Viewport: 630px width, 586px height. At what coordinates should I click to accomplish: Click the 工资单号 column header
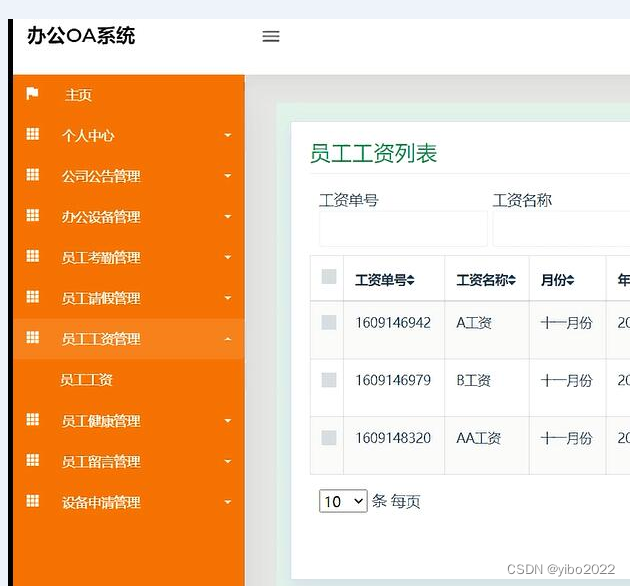click(x=394, y=278)
